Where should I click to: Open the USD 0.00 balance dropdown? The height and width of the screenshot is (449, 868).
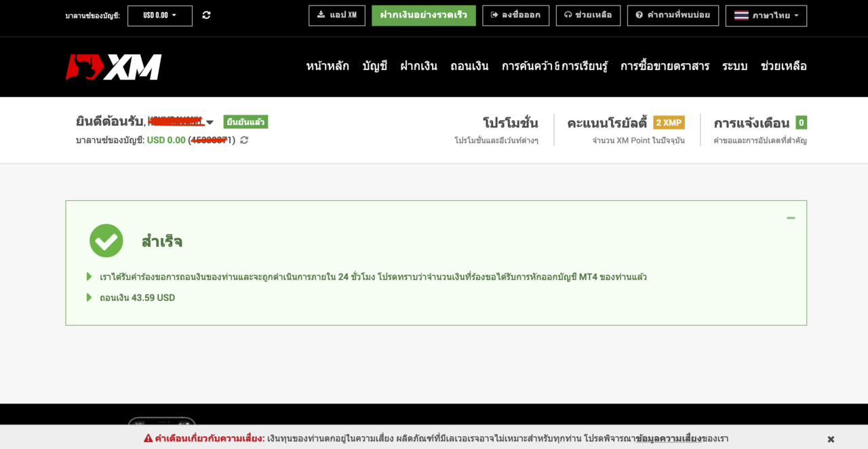[x=159, y=16]
